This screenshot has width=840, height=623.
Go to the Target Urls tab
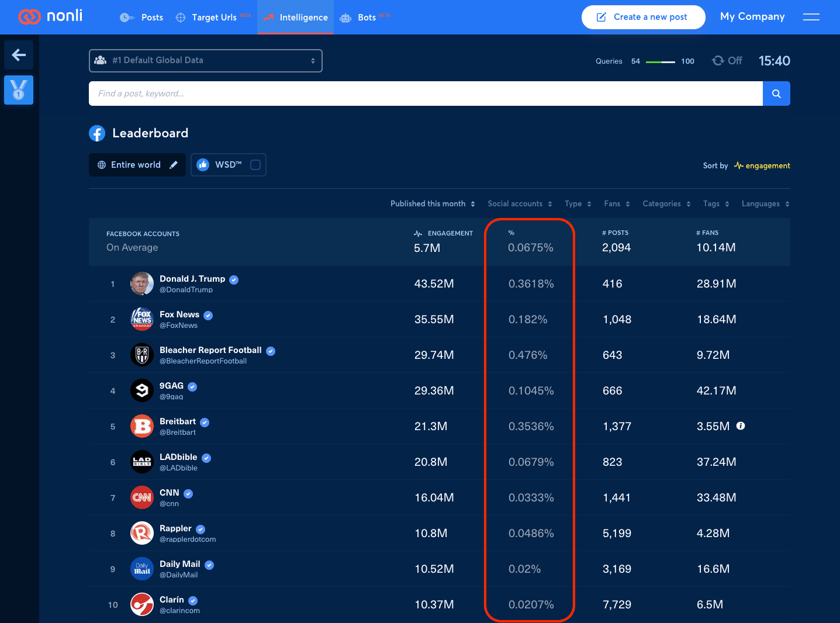pyautogui.click(x=213, y=18)
